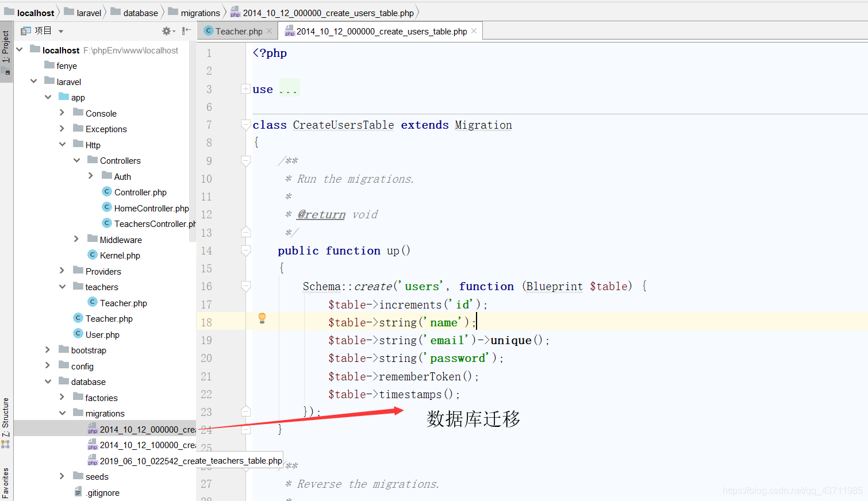Open the Favorites tool window tab
Screen dimensions: 868x501
click(x=6, y=483)
